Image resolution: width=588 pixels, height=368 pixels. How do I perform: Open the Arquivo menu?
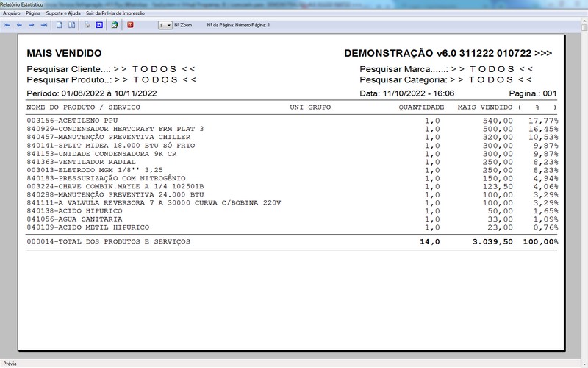pos(12,13)
